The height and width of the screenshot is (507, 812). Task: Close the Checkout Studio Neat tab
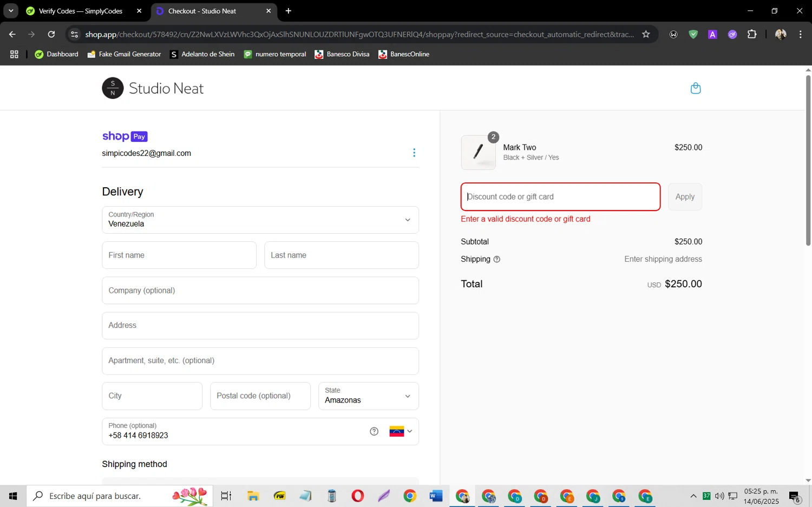click(269, 11)
